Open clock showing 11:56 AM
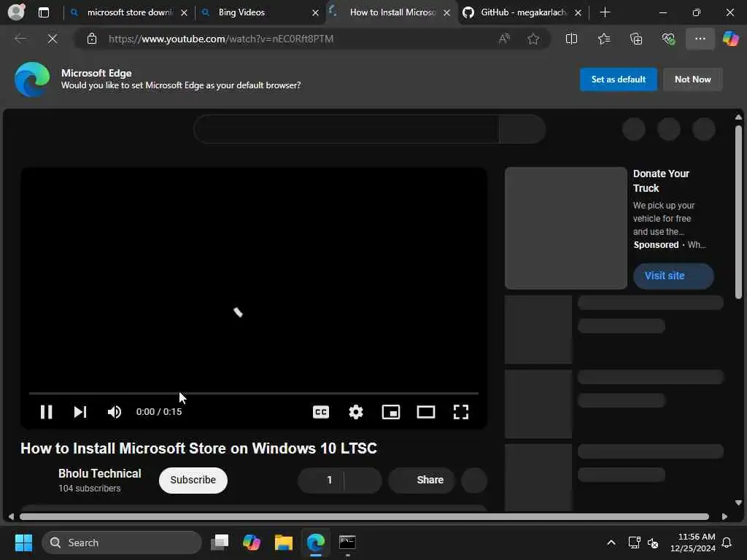747x560 pixels. 693,542
